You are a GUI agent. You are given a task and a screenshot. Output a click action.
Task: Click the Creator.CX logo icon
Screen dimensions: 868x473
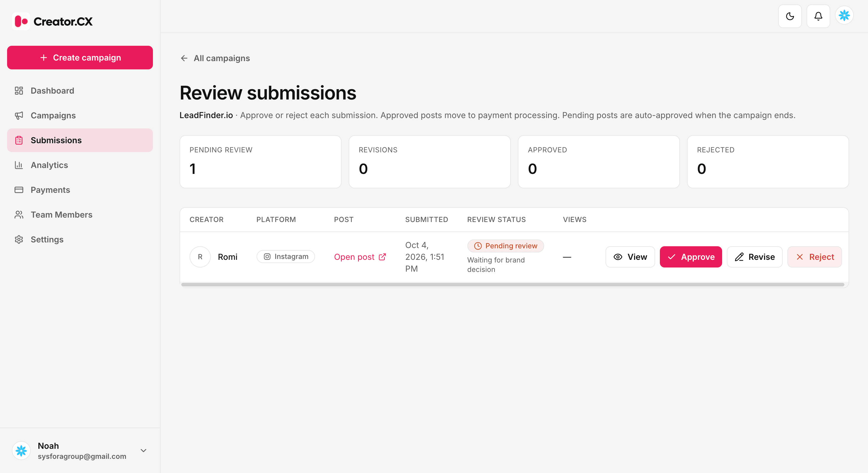coord(21,21)
